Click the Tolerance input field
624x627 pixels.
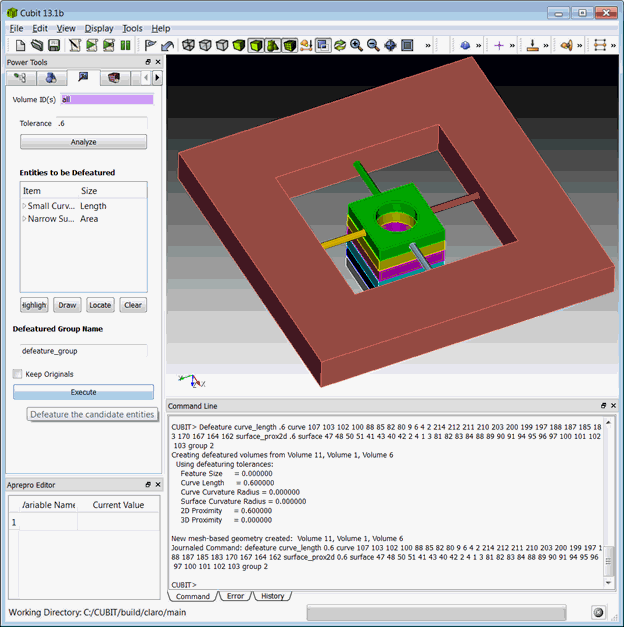(x=100, y=123)
